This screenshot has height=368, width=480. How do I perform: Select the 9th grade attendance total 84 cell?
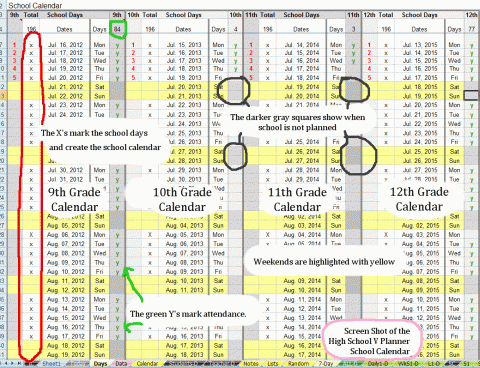(x=117, y=29)
